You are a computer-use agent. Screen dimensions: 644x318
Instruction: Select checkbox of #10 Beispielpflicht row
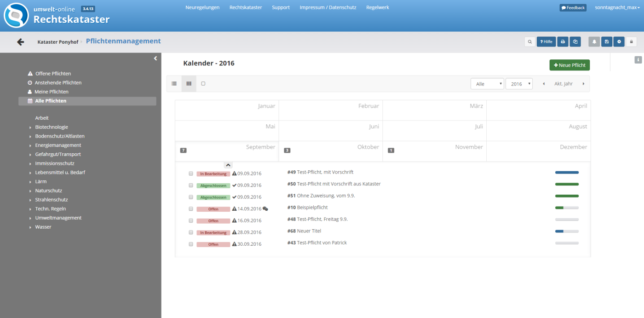[x=191, y=209]
